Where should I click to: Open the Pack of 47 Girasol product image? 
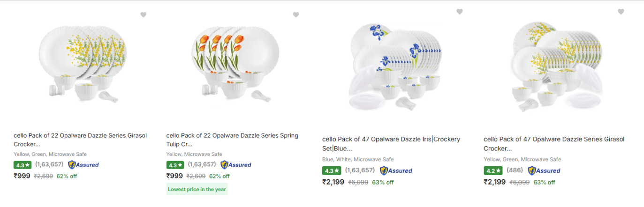[x=556, y=66]
